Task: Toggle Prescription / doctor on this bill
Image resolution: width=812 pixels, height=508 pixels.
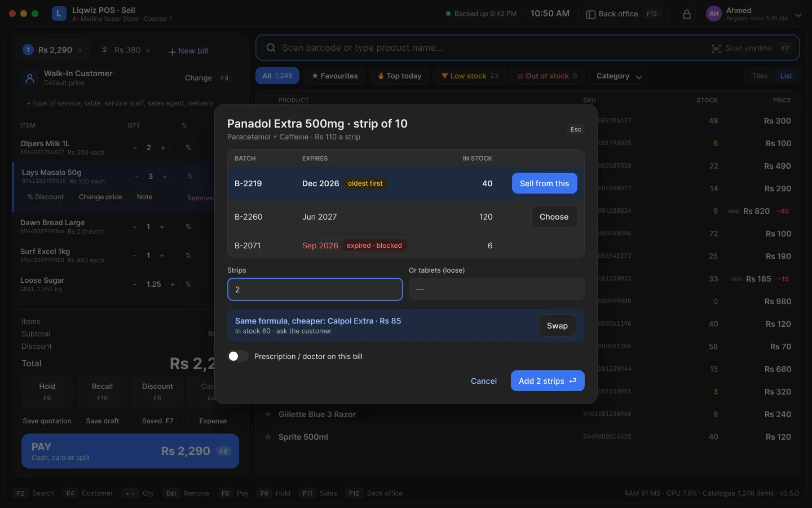Action: pyautogui.click(x=237, y=356)
